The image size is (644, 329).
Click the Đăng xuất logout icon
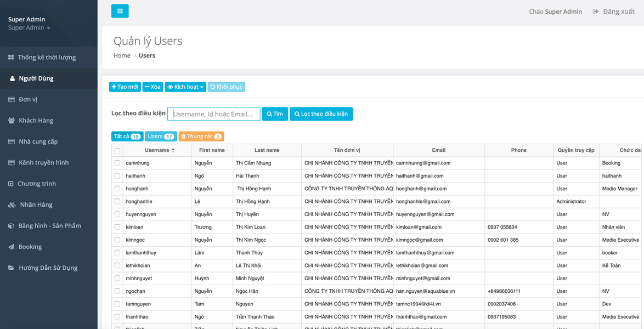pos(595,12)
